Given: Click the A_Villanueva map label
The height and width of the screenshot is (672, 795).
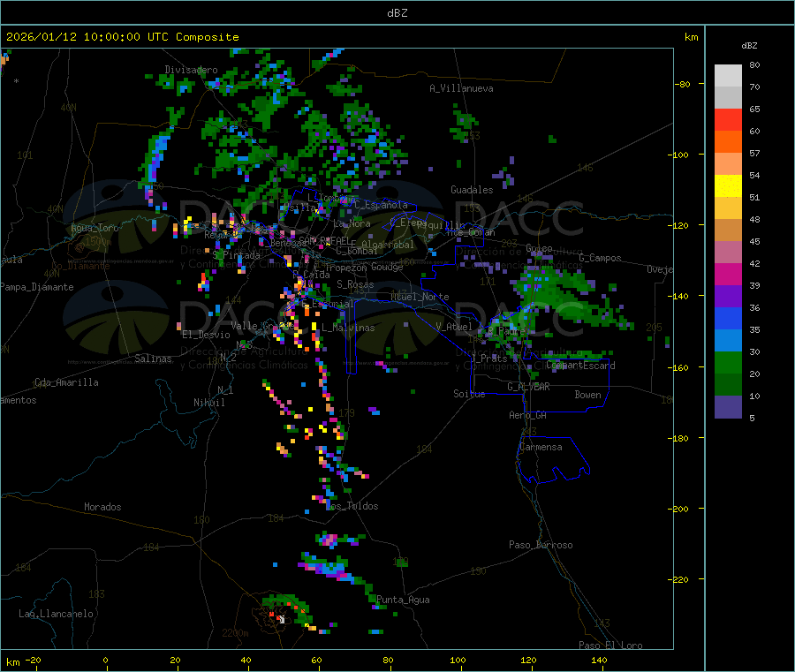Looking at the screenshot, I should tap(461, 88).
